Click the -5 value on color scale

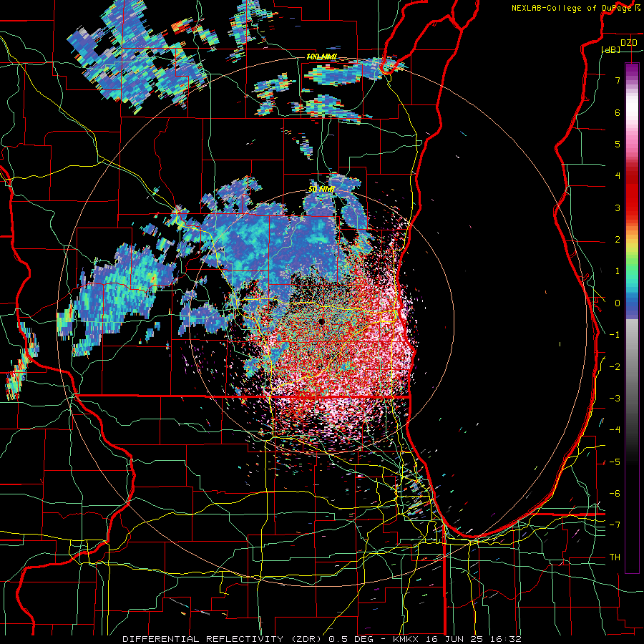point(615,462)
